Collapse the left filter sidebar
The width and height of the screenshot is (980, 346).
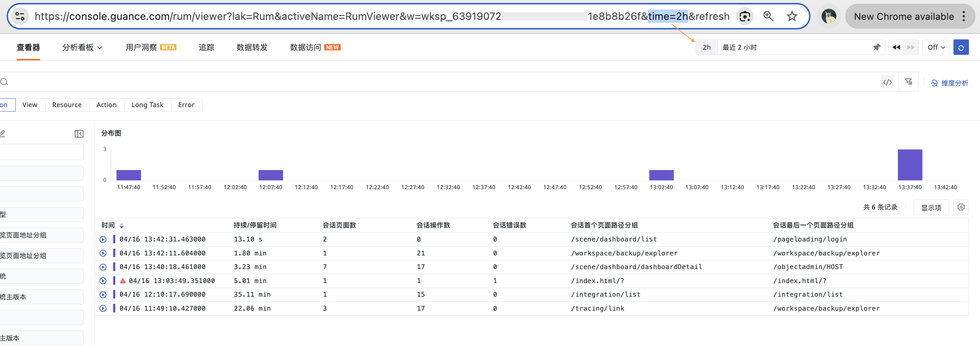point(79,134)
